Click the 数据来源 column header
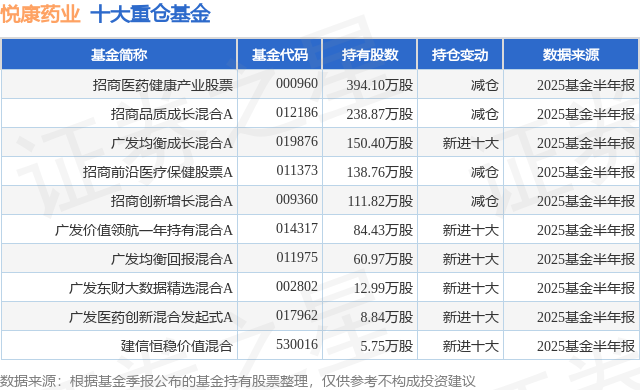This screenshot has width=640, height=390. 571,55
